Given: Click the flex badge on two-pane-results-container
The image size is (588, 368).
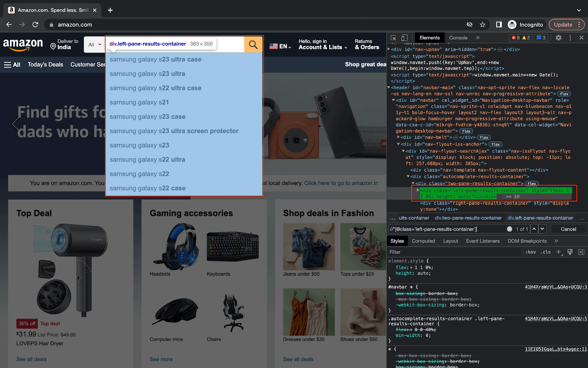Looking at the screenshot, I should 531,183.
